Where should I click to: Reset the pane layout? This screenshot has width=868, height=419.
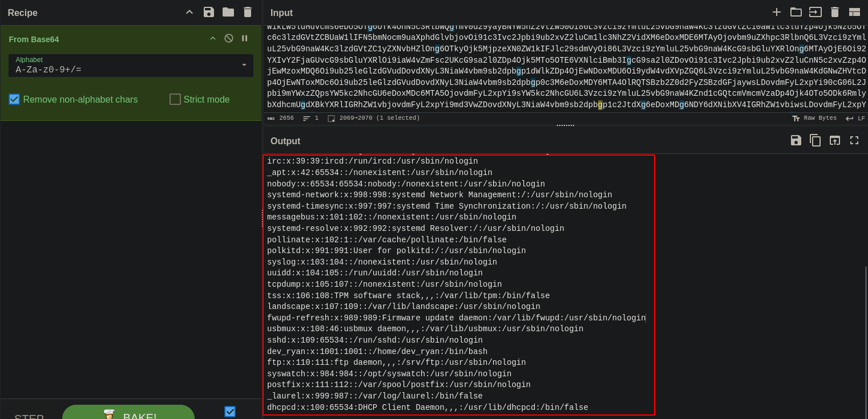854,12
